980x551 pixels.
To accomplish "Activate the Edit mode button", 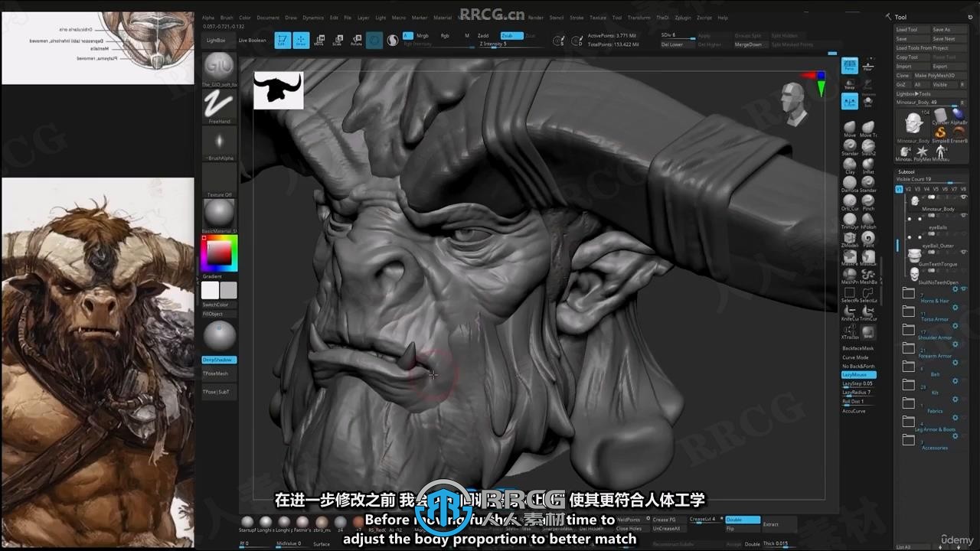I will (283, 40).
